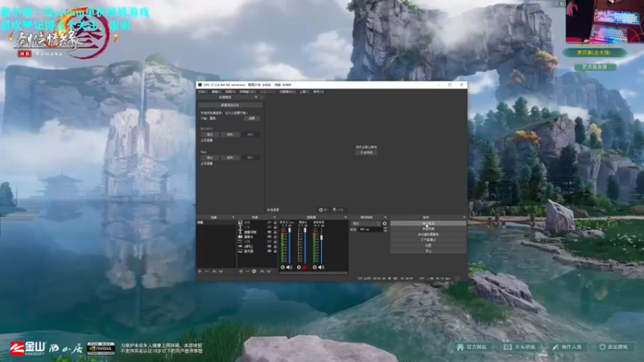644x362 pixels.
Task: Open the Help menu in OBS
Action: [x=319, y=92]
